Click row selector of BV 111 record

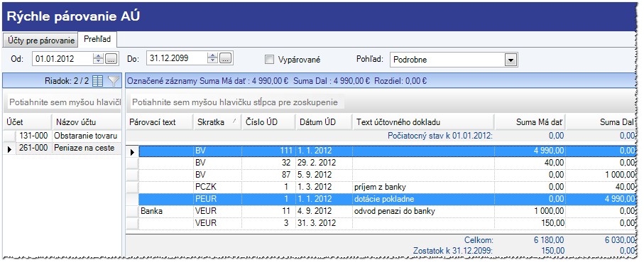[x=132, y=152]
